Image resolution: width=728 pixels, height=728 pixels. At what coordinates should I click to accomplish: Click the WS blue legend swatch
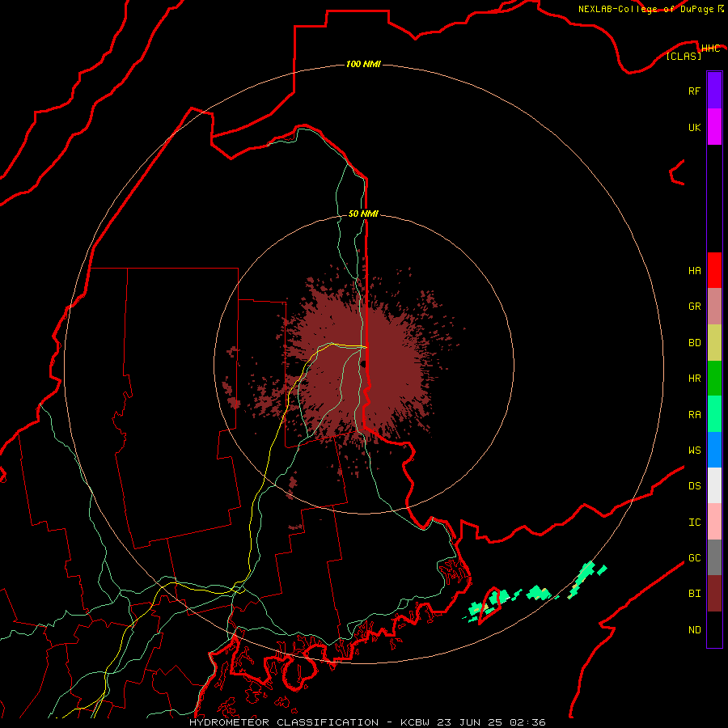(x=714, y=450)
